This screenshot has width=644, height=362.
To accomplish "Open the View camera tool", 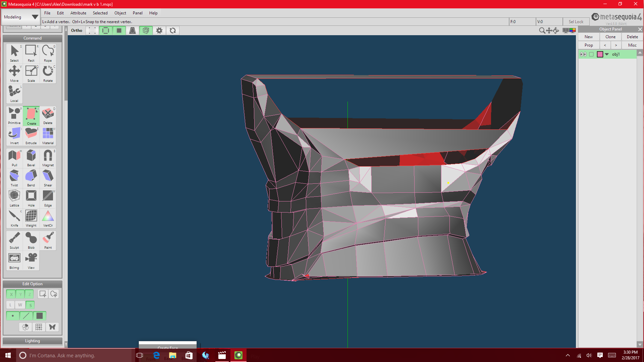I will (x=31, y=260).
